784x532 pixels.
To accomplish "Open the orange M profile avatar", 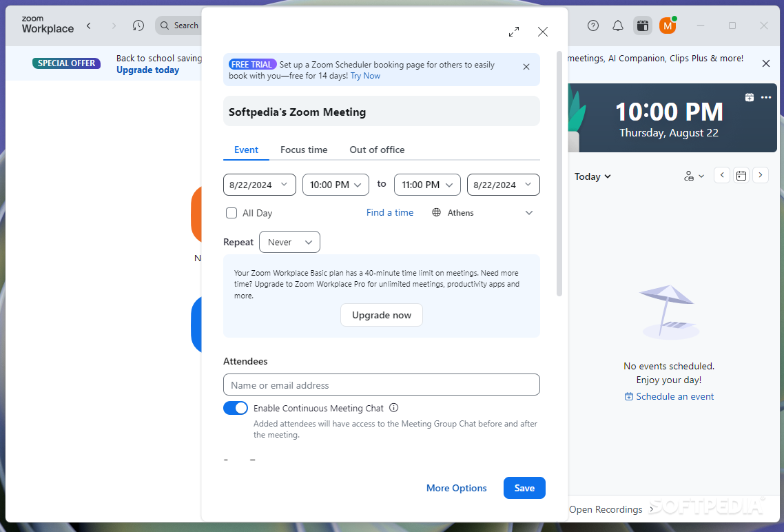I will [x=668, y=25].
